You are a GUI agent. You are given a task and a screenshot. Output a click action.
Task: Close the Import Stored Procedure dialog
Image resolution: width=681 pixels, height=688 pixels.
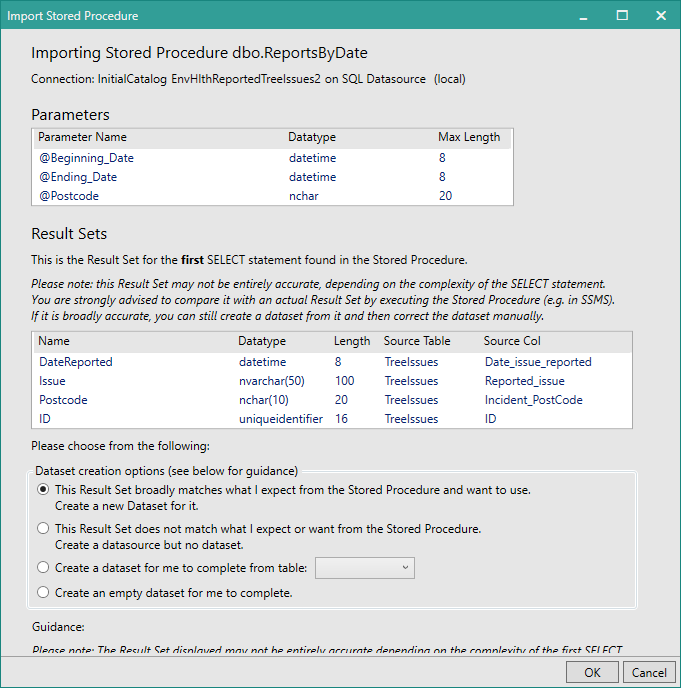pos(661,16)
